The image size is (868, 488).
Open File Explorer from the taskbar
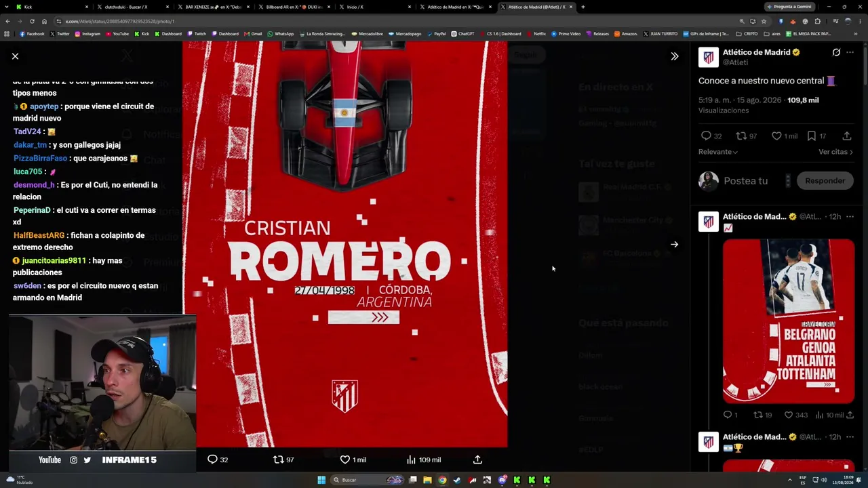[427, 480]
